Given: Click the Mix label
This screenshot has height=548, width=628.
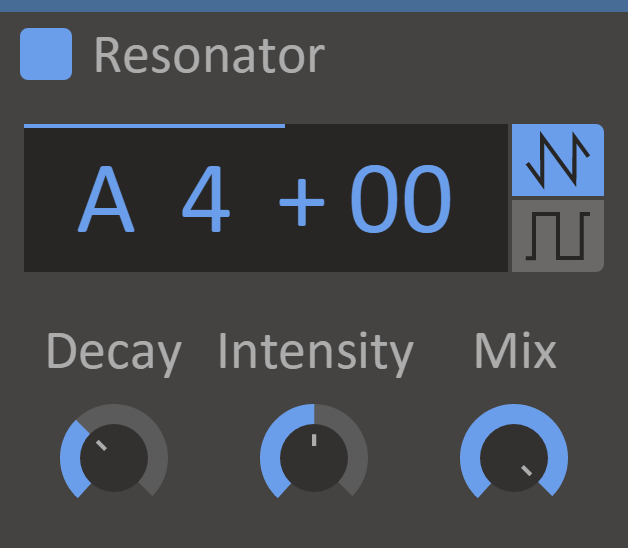Looking at the screenshot, I should tap(515, 352).
